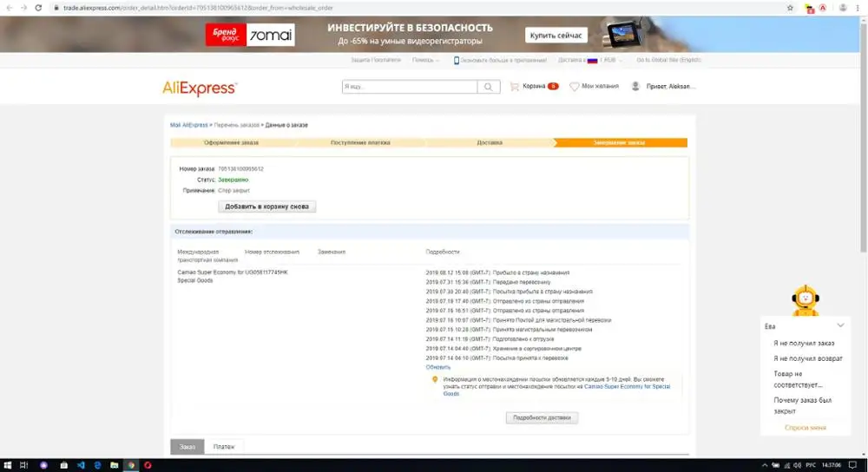This screenshot has width=868, height=472.
Task: Open Edge browser in the taskbar
Action: [97, 465]
